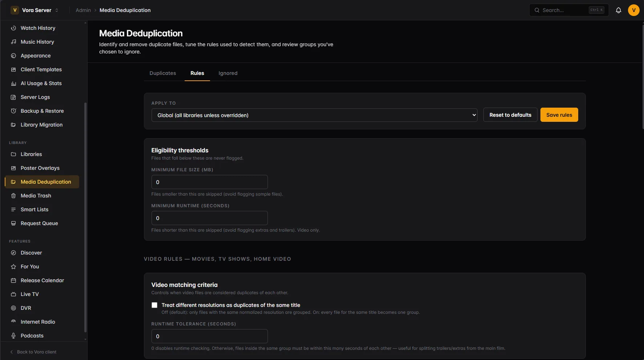
Task: Click the Libraries folder icon
Action: (13, 154)
